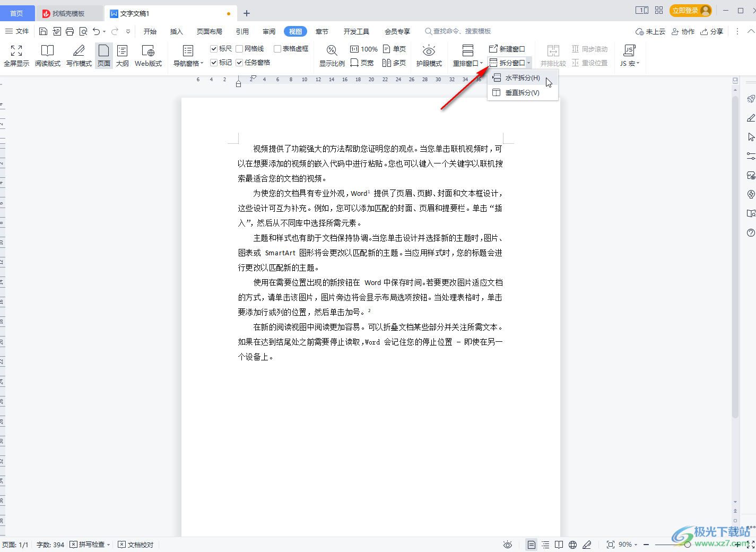Switch to Web Layout view
Viewport: 756px width, 552px height.
148,56
